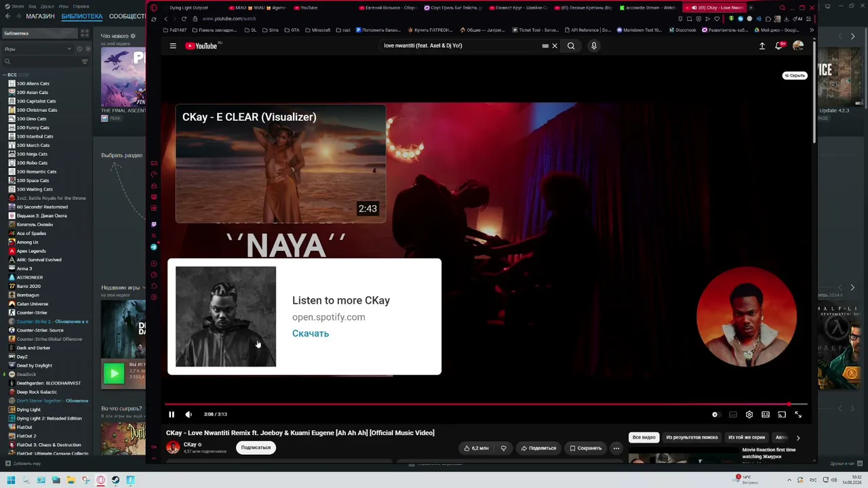Open the CKay channel avatar under the video
The width and height of the screenshot is (868, 488).
click(173, 447)
